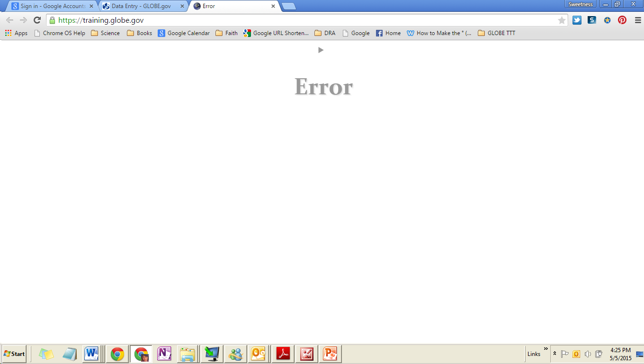Open the Chrome hamburger menu

click(637, 20)
